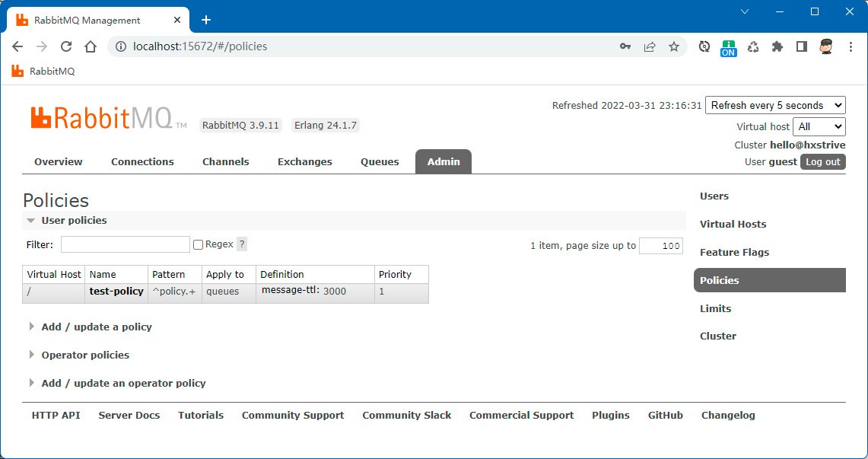868x459 pixels.
Task: Open Feature Flags in the admin sidebar
Action: (735, 253)
